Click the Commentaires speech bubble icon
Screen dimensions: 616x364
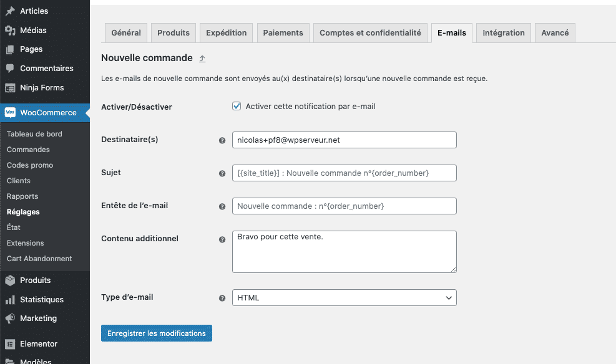tap(9, 68)
